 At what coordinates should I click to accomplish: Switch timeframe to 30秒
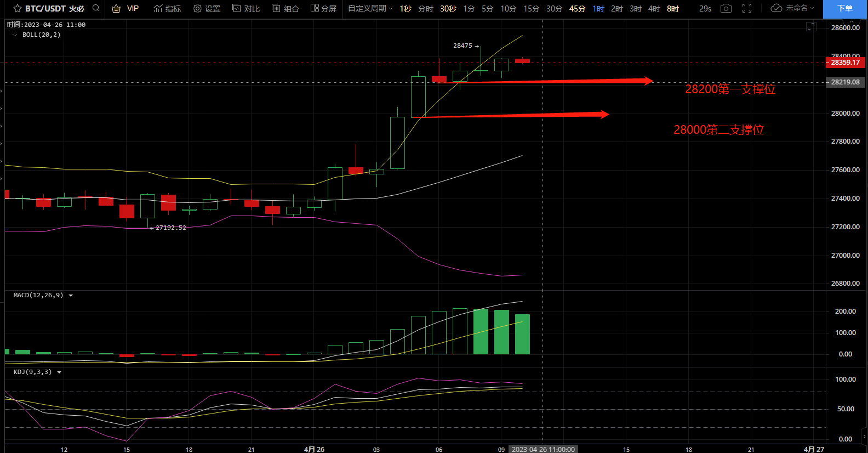[x=448, y=9]
